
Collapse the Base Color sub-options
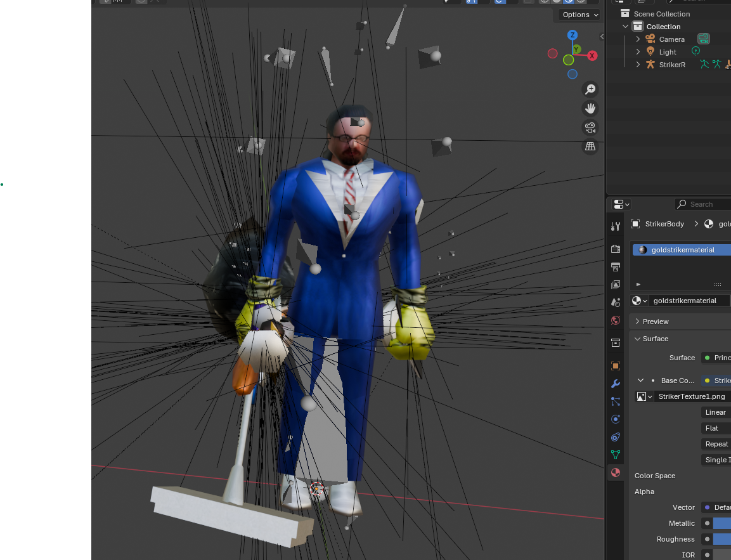tap(640, 381)
